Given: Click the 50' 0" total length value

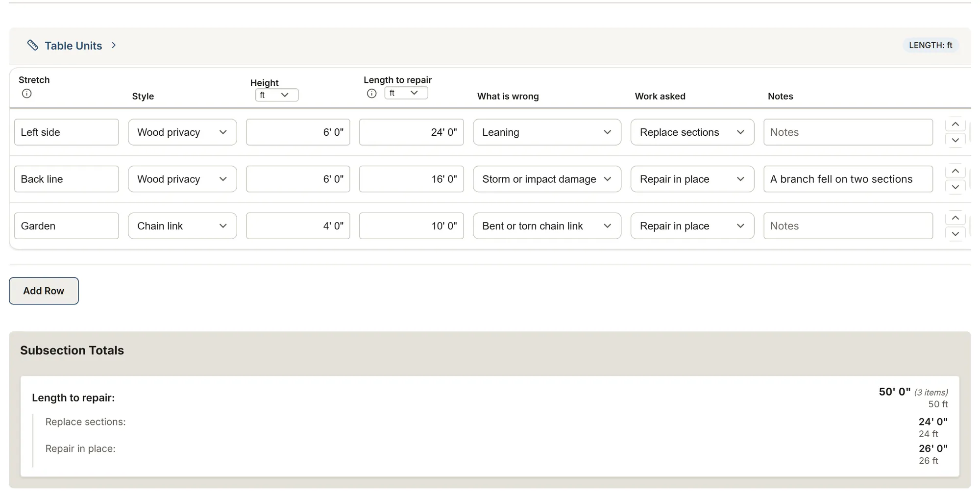Looking at the screenshot, I should point(894,392).
